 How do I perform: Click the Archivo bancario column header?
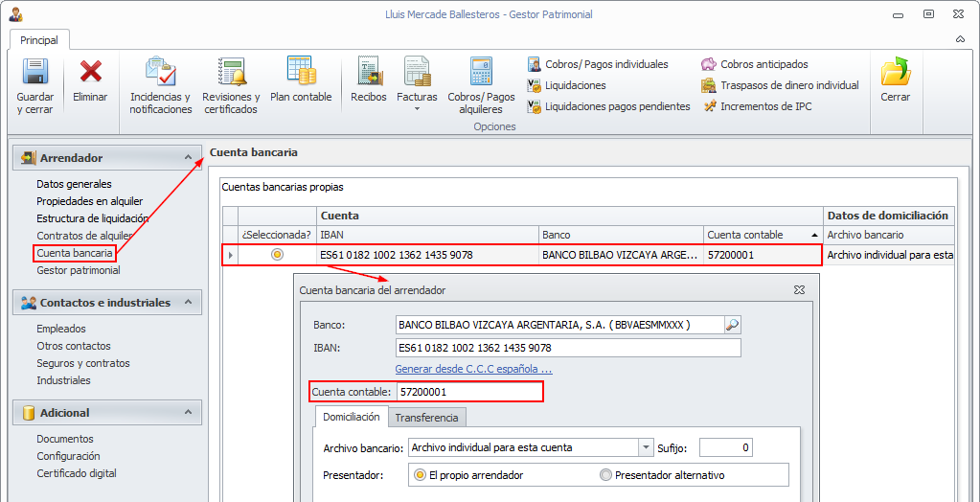[x=889, y=235]
